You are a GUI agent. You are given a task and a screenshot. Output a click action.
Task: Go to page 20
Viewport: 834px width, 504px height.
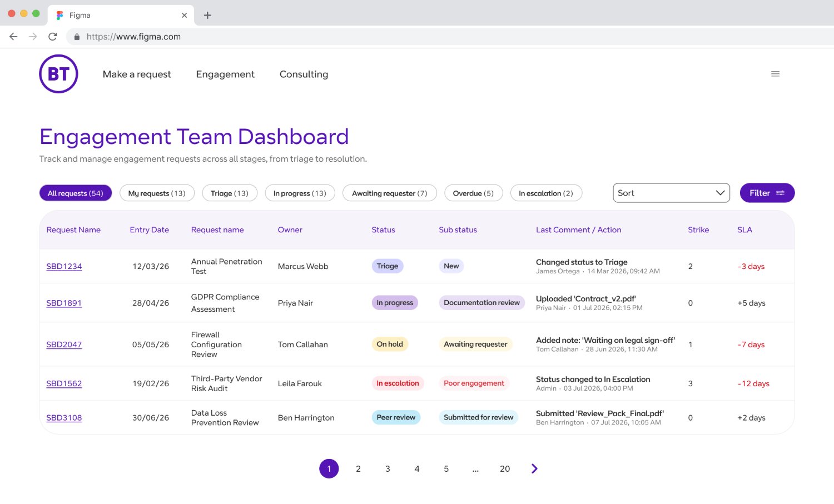[x=505, y=468]
